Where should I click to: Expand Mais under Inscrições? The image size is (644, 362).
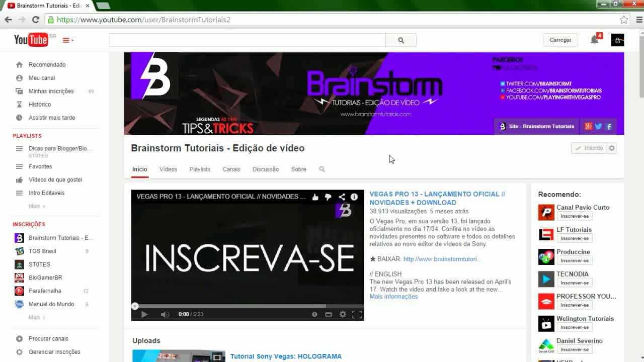pyautogui.click(x=37, y=317)
